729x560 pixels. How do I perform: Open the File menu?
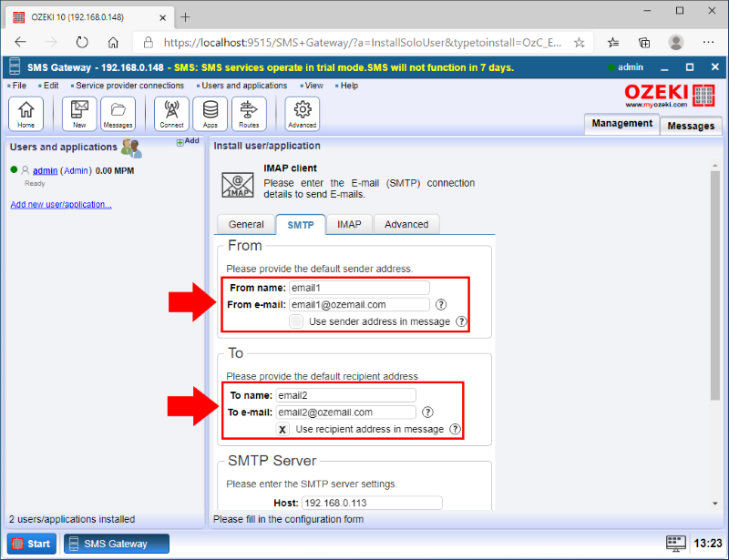[19, 86]
